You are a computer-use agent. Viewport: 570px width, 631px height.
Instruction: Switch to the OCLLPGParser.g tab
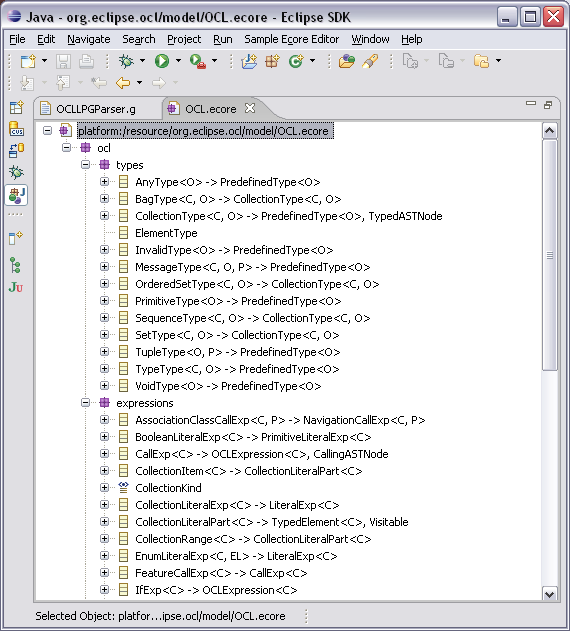click(x=96, y=109)
